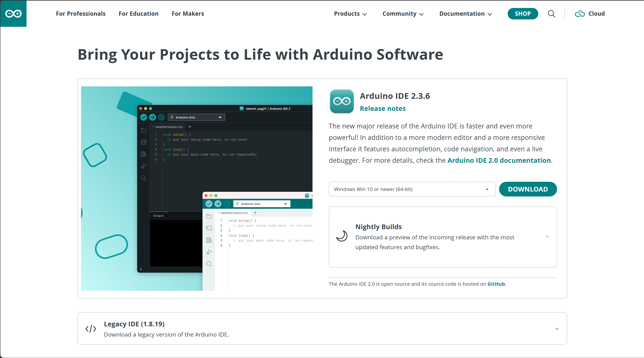
Task: Open the operating system selection dropdown
Action: point(412,189)
